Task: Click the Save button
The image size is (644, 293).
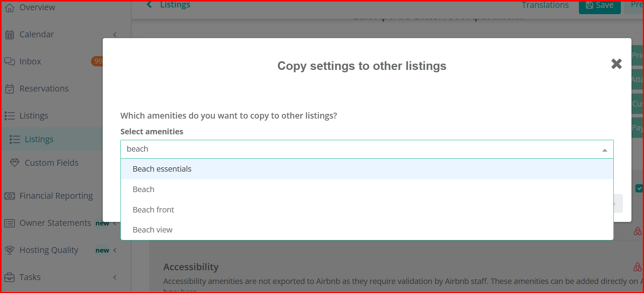Action: [x=600, y=6]
